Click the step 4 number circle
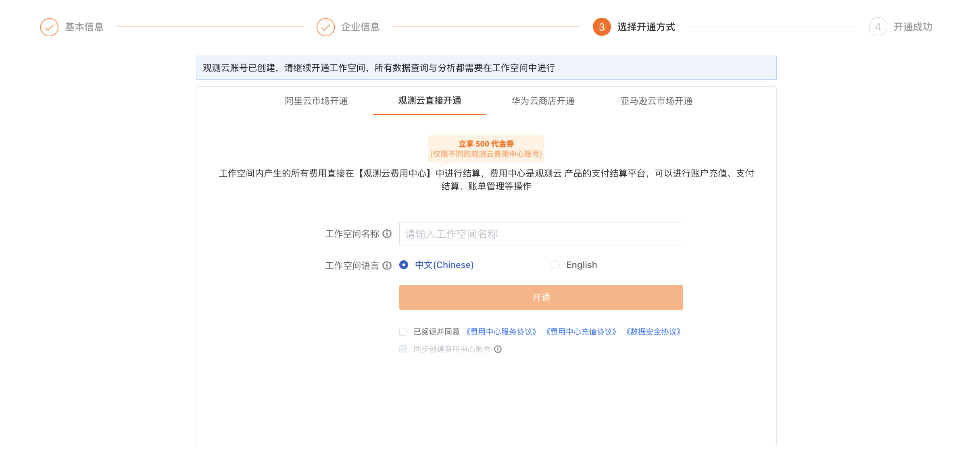The image size is (980, 469). (878, 27)
